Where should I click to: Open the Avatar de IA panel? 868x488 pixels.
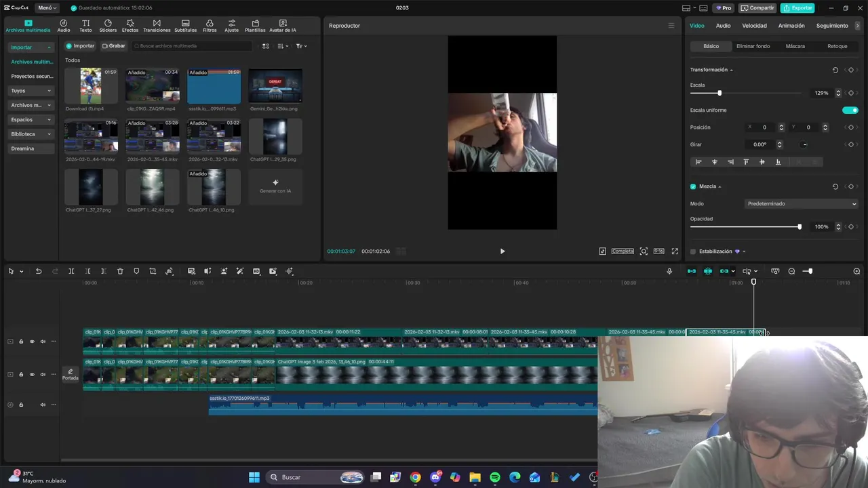283,26
